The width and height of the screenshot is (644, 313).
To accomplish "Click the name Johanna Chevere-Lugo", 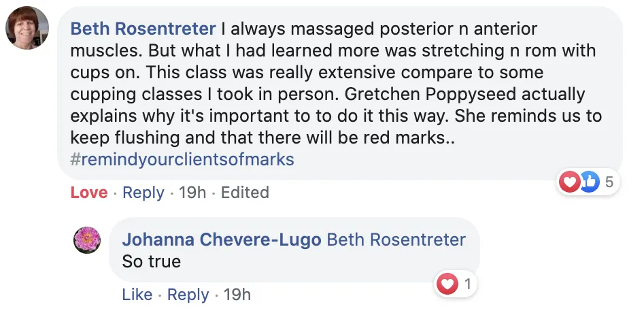I will click(222, 240).
